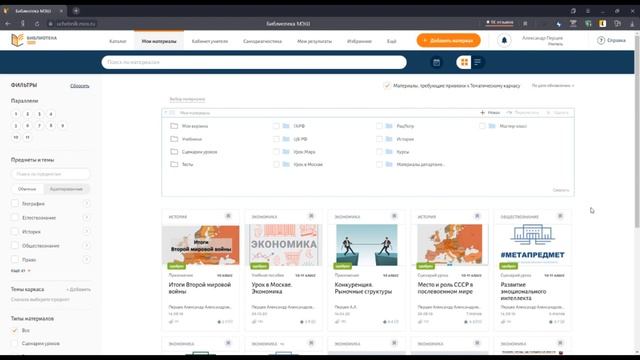640x360 pixels.
Task: Open the #МЕТАПРЕДМЕТ card thumbnail
Action: [x=532, y=245]
